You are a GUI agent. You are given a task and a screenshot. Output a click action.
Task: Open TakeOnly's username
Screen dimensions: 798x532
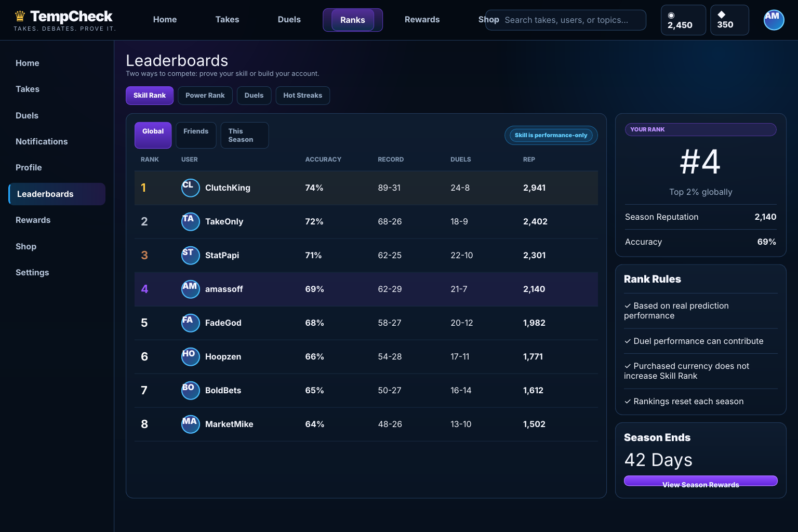(x=224, y=221)
